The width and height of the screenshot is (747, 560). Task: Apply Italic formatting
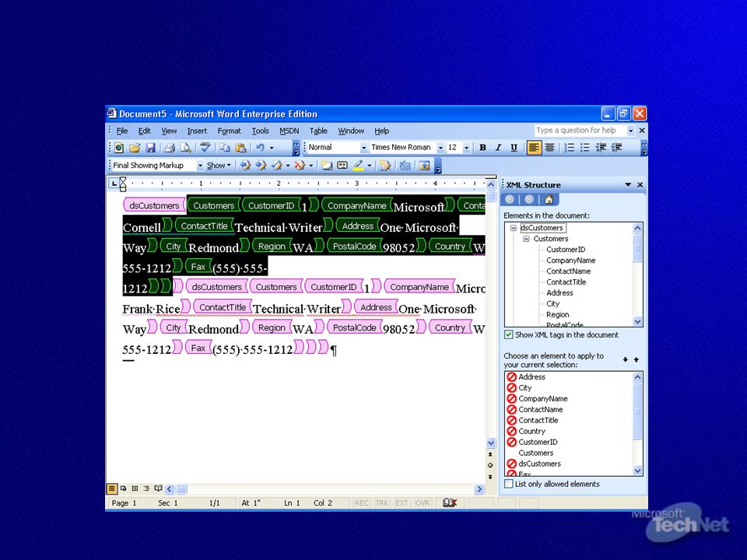tap(498, 148)
